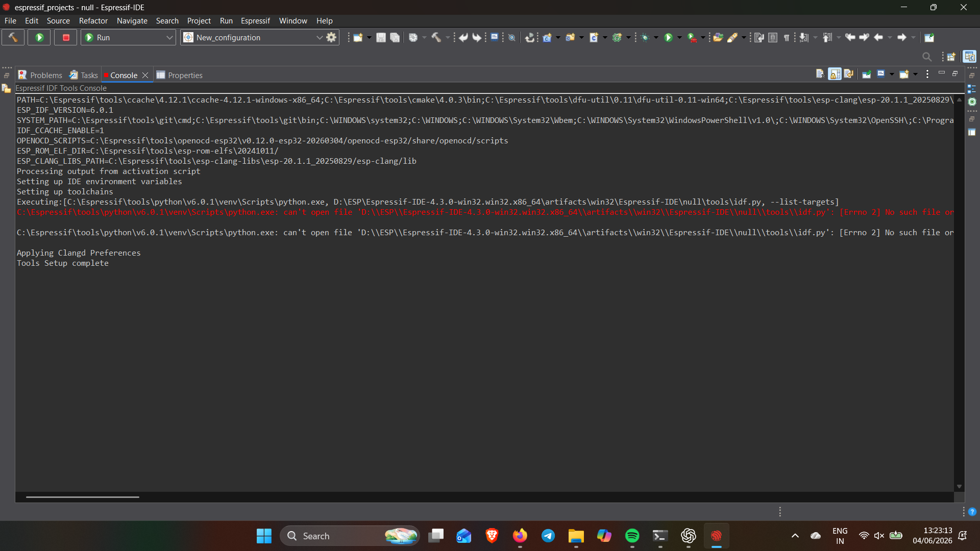Click New C/C++ Source Folder icon
The image size is (980, 551).
(x=571, y=37)
